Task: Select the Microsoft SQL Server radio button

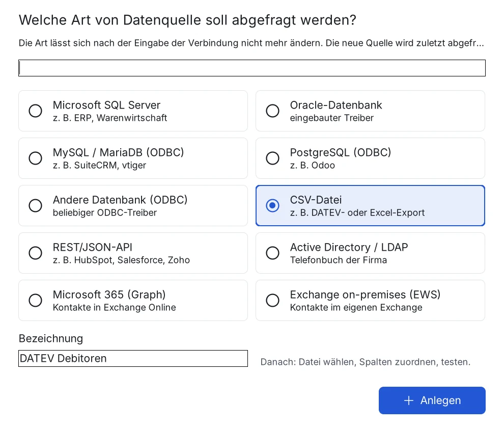Action: pyautogui.click(x=35, y=111)
